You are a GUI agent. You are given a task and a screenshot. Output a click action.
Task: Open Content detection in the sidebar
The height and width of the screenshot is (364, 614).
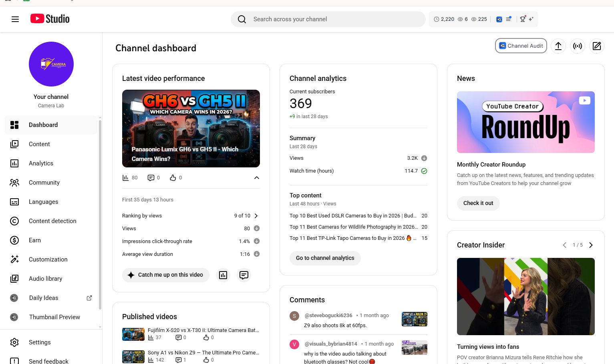pyautogui.click(x=51, y=221)
